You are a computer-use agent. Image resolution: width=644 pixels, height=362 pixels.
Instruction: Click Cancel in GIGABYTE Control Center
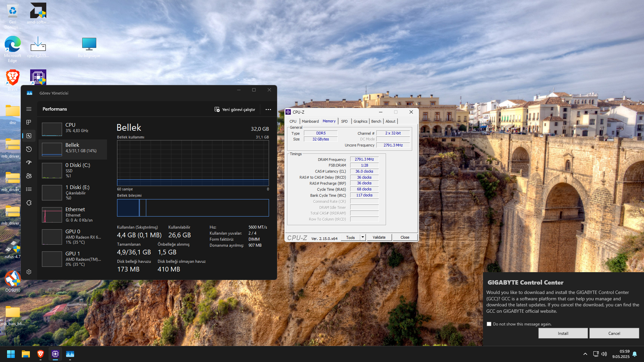coord(614,333)
